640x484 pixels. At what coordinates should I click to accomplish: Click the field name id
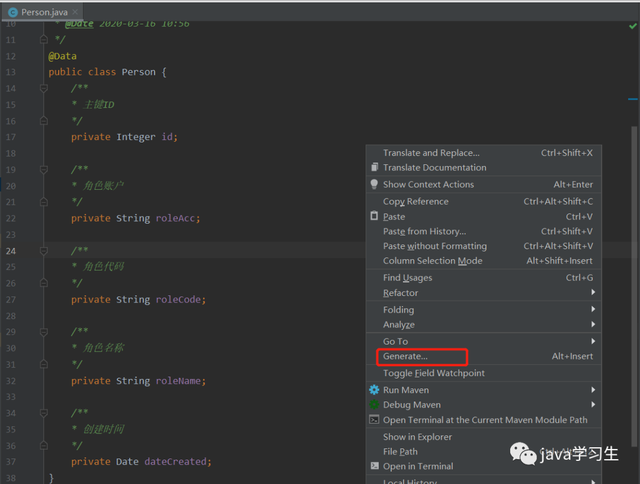point(167,137)
